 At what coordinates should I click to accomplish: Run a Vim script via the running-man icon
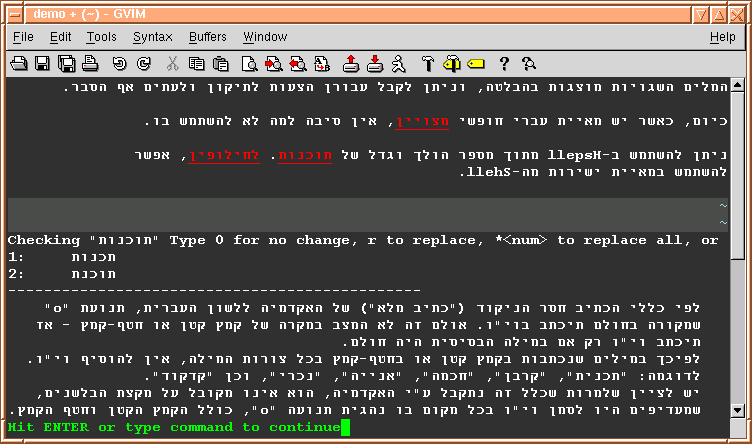(x=399, y=63)
